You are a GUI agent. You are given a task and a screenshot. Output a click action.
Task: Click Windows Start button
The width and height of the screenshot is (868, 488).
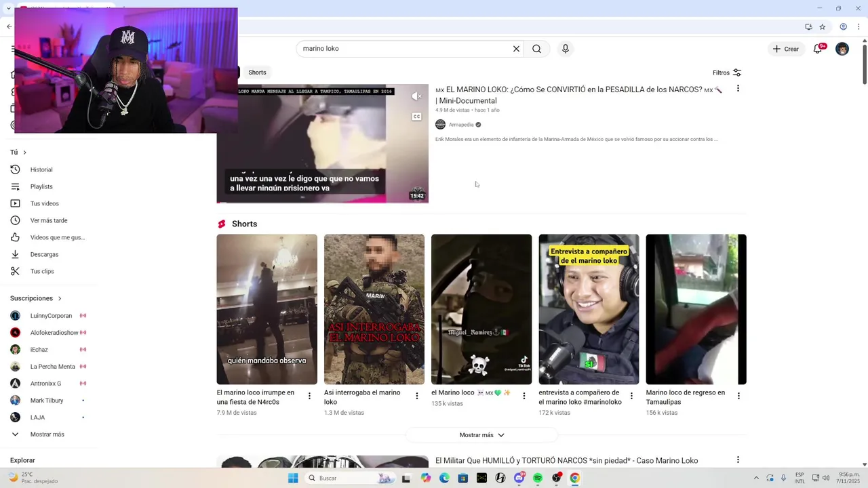tap(293, 478)
